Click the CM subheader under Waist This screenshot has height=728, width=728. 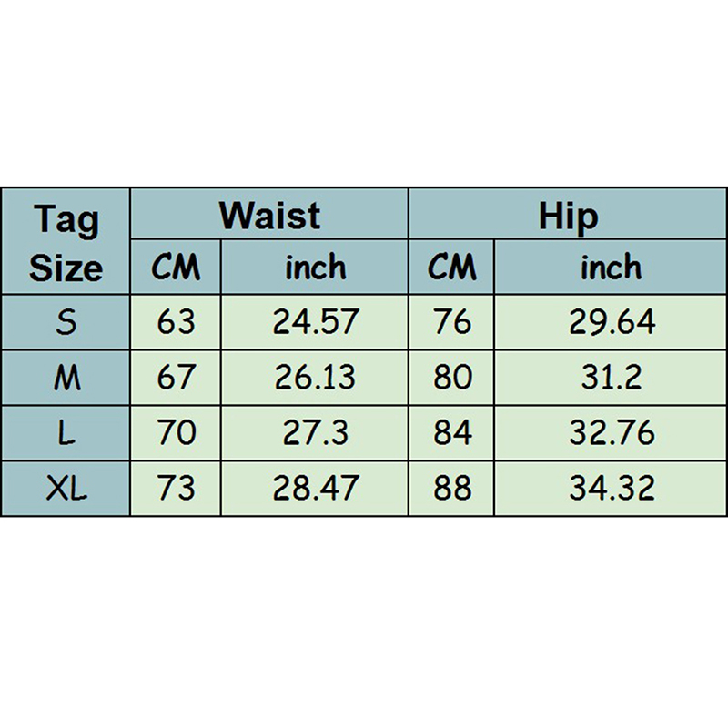click(x=176, y=268)
